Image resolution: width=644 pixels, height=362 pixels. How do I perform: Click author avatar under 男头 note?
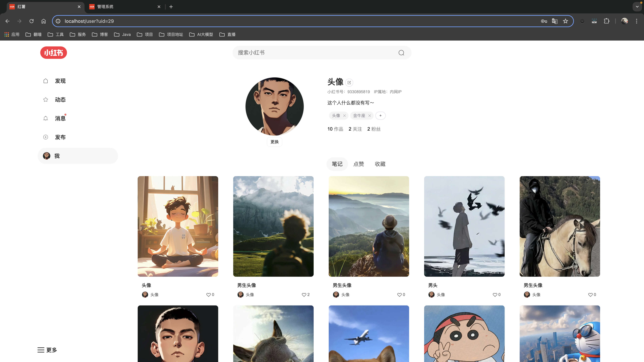click(431, 295)
